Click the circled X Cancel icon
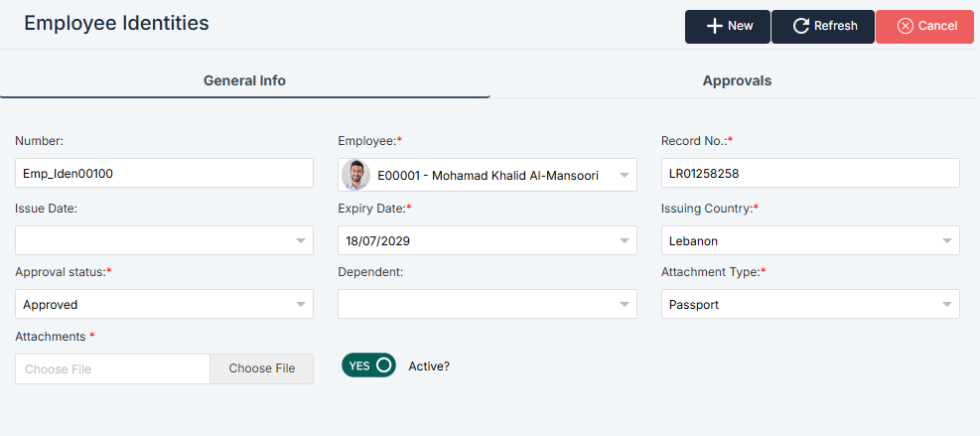This screenshot has height=436, width=980. coord(905,27)
